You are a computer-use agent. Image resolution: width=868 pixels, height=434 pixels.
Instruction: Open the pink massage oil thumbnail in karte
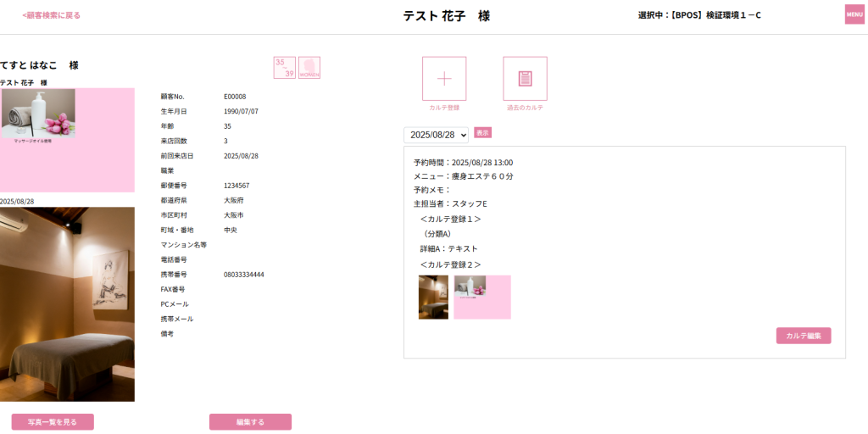[482, 297]
